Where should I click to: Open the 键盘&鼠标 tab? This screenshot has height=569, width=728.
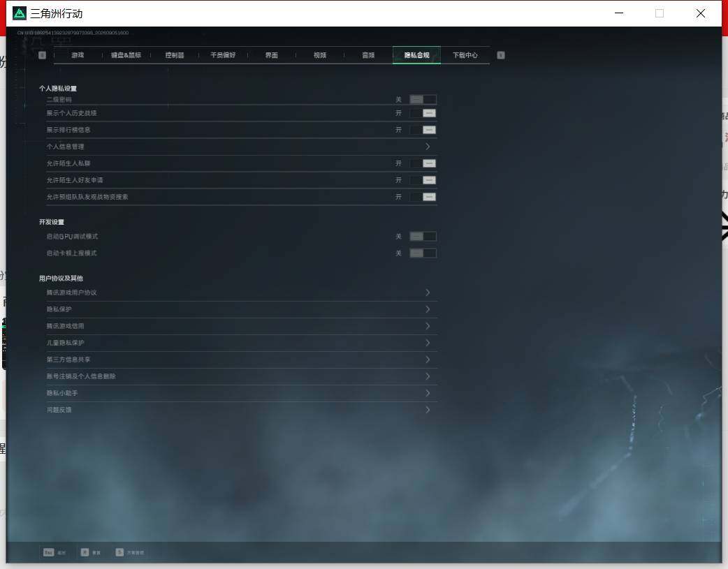point(126,55)
